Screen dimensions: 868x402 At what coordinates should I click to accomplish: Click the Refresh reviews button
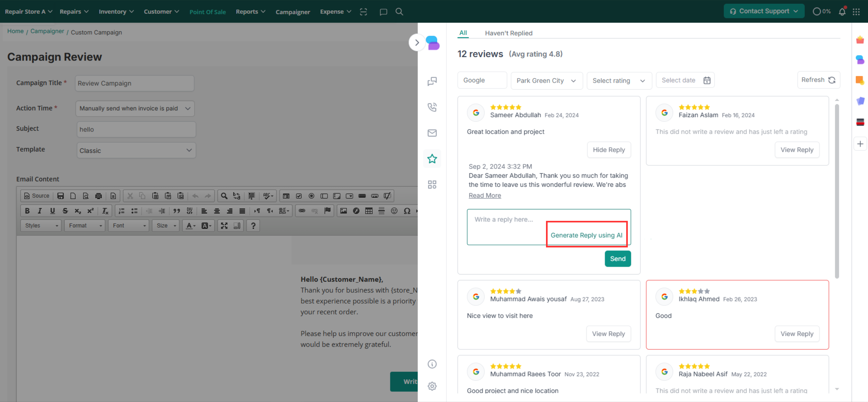pyautogui.click(x=818, y=80)
